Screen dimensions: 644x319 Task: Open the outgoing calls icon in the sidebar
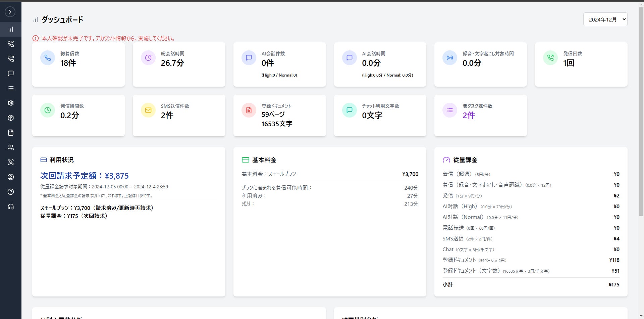(11, 59)
